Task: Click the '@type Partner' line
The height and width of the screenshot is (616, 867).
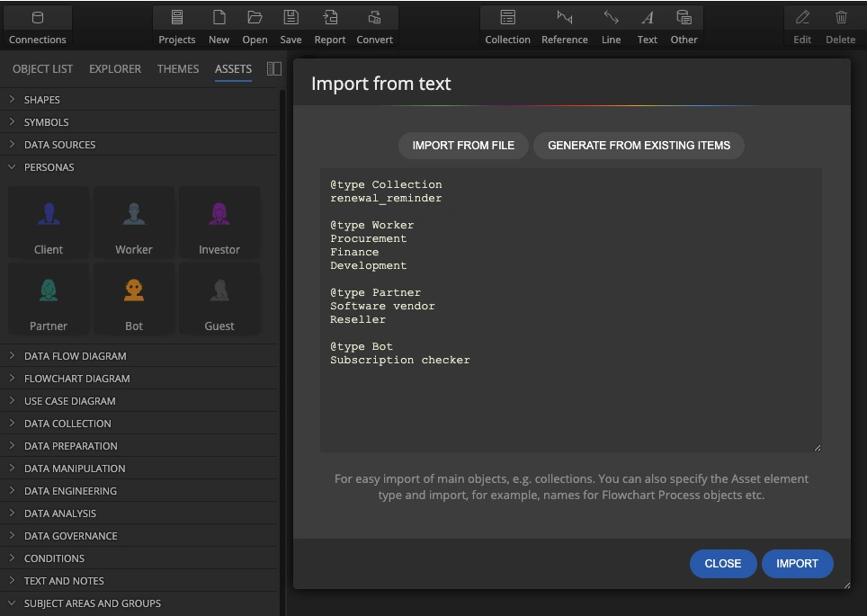Action: click(375, 292)
